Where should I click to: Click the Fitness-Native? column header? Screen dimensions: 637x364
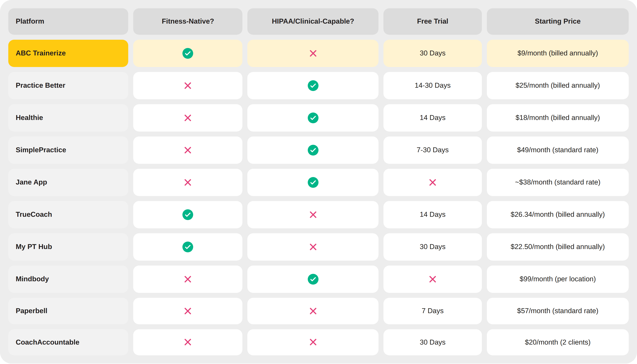click(x=188, y=21)
